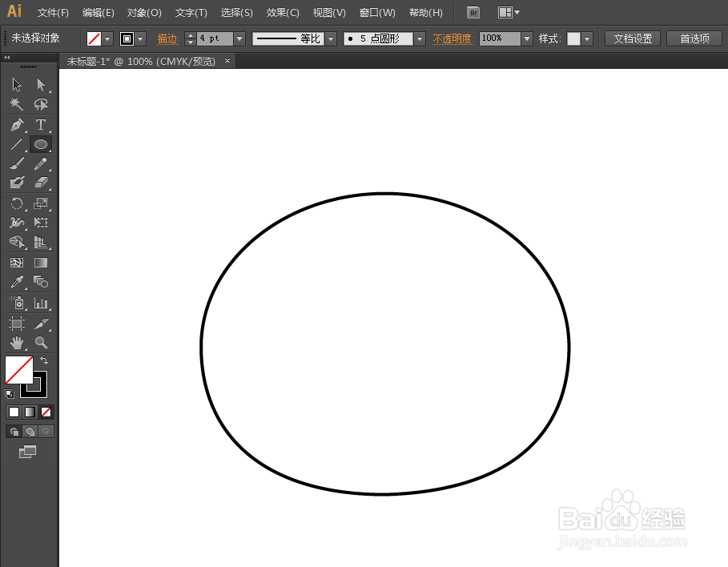
Task: Select the Eyedropper tool
Action: 17,282
